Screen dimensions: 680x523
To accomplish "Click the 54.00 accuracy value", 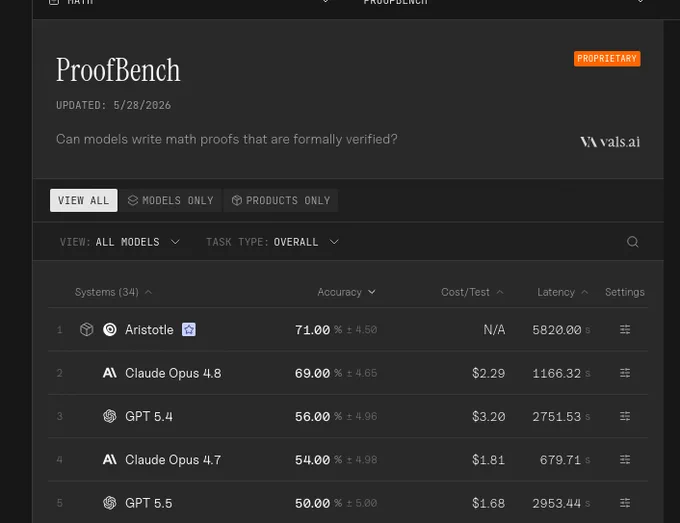I will click(x=312, y=460).
